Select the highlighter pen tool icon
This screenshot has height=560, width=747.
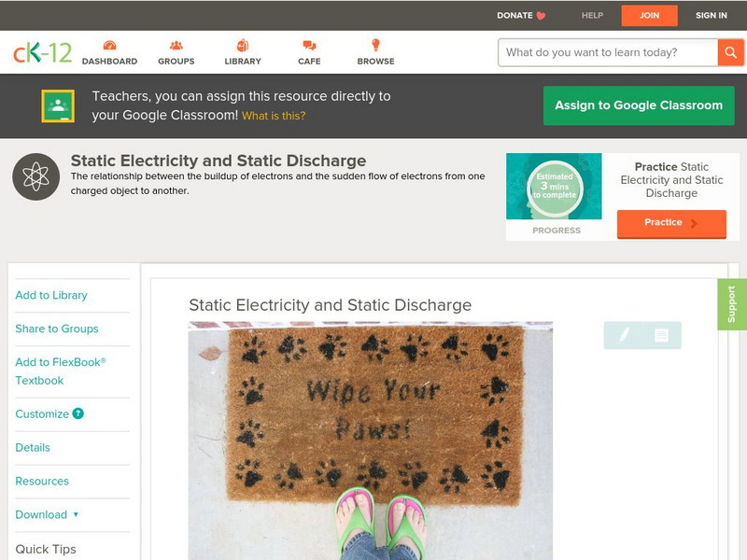pos(624,335)
